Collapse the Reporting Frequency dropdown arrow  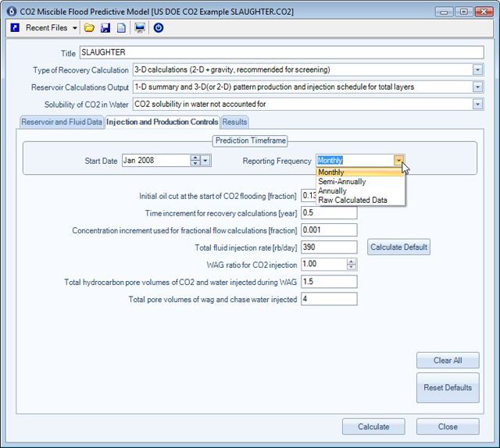[398, 161]
